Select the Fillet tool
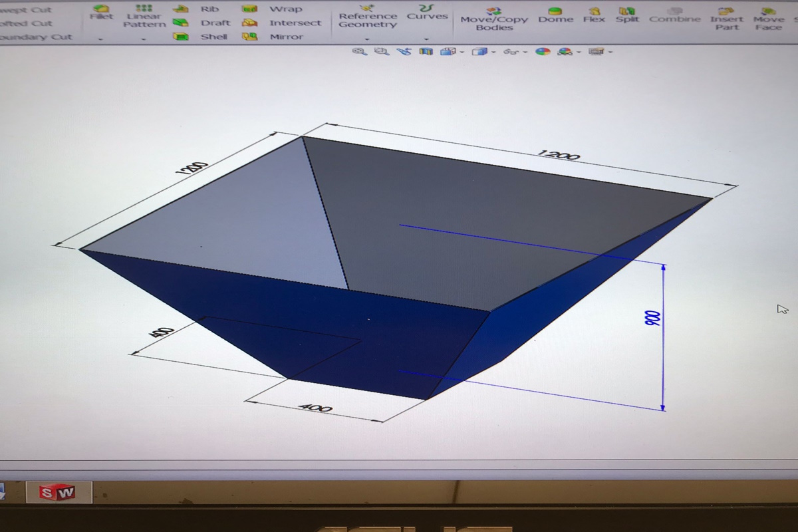Viewport: 798px width, 532px height. [101, 13]
